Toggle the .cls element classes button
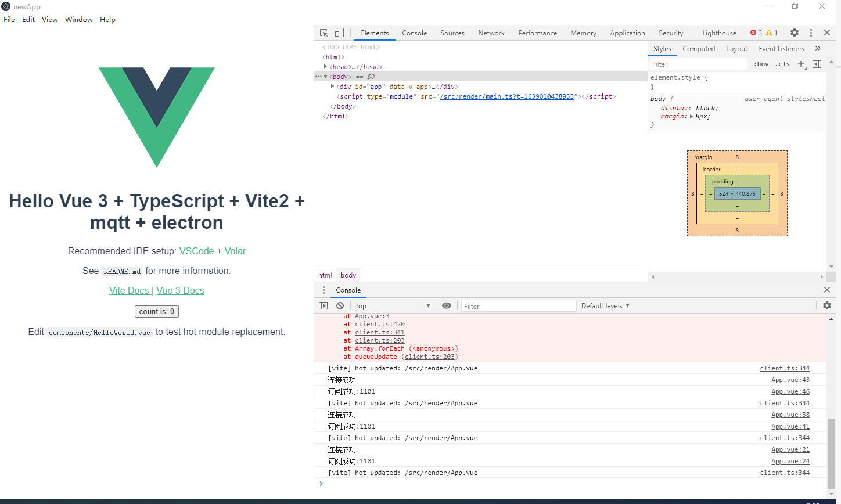Screen dimensions: 841x504 click(x=782, y=64)
